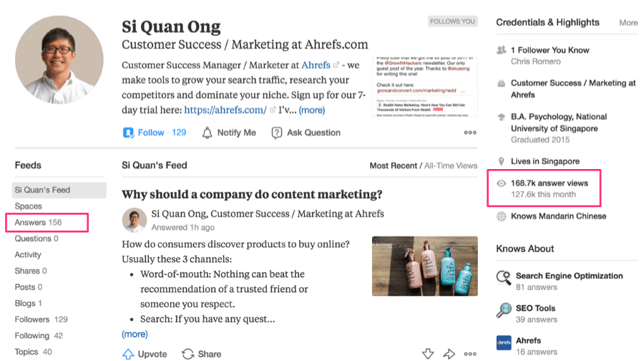Open the Ahrefs link in bio
Viewport: 644px width, 361px height.
click(316, 65)
